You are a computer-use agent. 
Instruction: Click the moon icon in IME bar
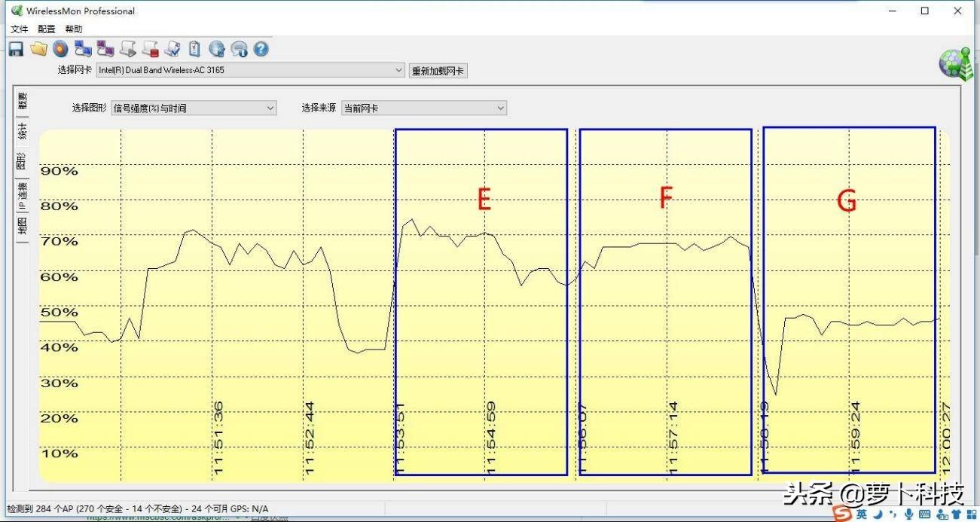point(878,514)
